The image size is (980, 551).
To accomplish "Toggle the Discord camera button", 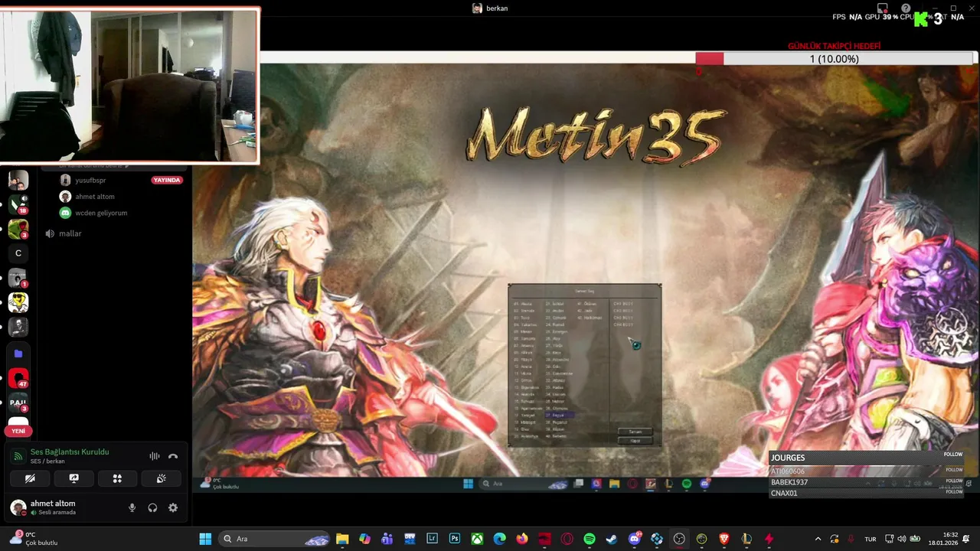I will coord(30,478).
